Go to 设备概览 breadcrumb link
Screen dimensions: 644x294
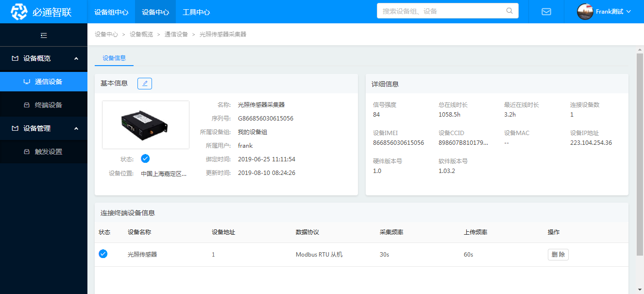pos(141,35)
